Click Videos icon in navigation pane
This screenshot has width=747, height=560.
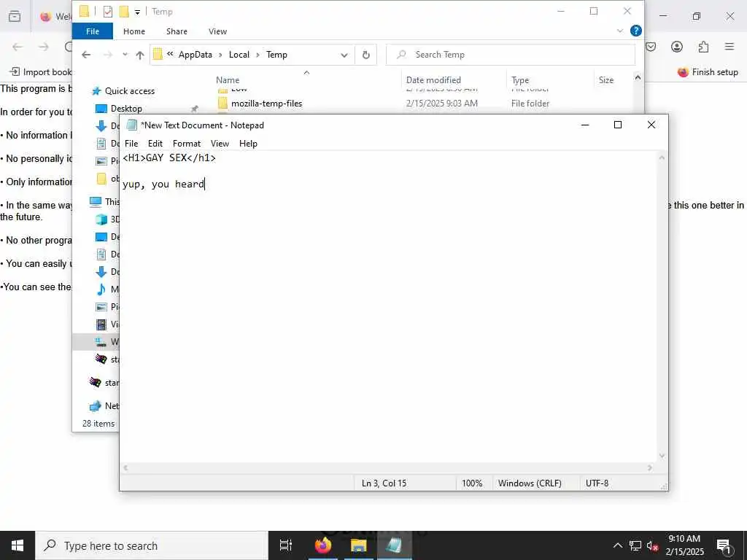point(101,324)
